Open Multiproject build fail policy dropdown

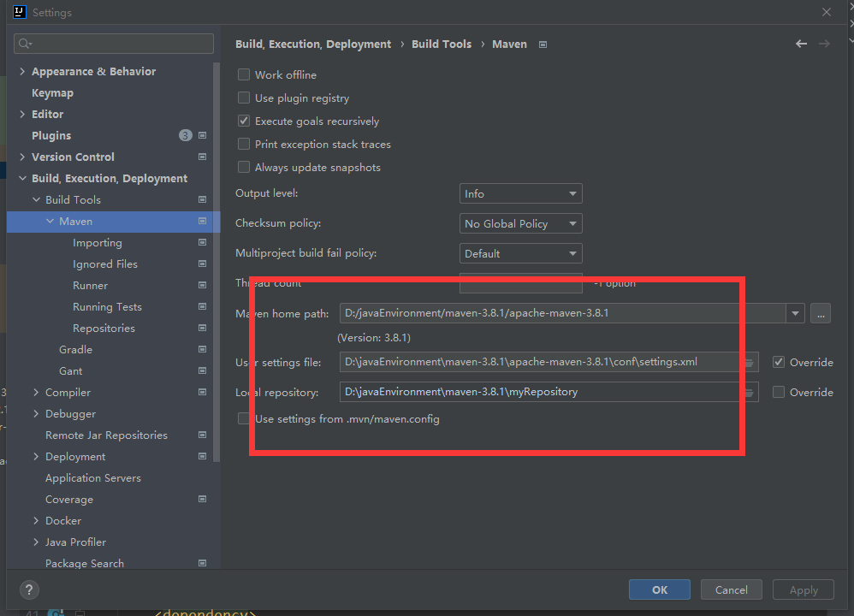(520, 254)
